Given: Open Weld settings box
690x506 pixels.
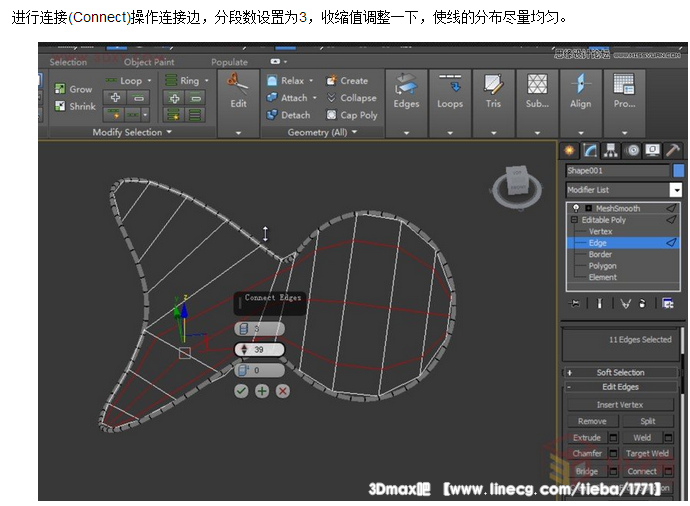Looking at the screenshot, I should pos(668,437).
